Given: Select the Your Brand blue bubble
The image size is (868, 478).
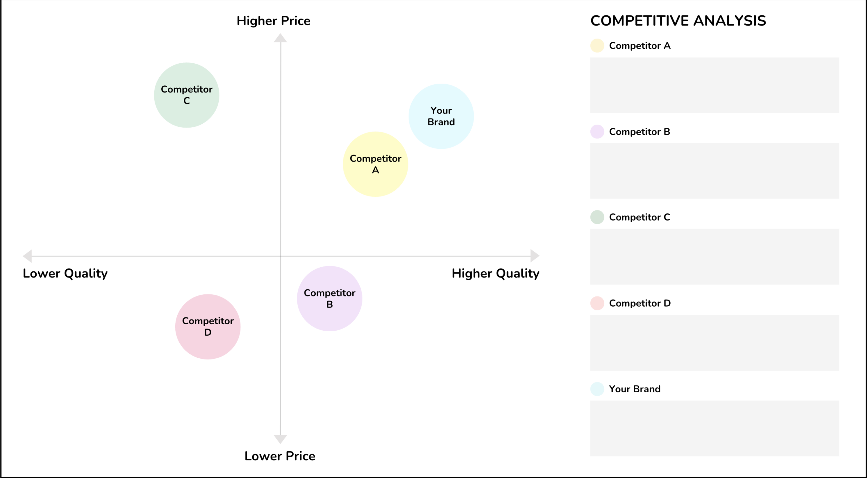Looking at the screenshot, I should coord(441,116).
